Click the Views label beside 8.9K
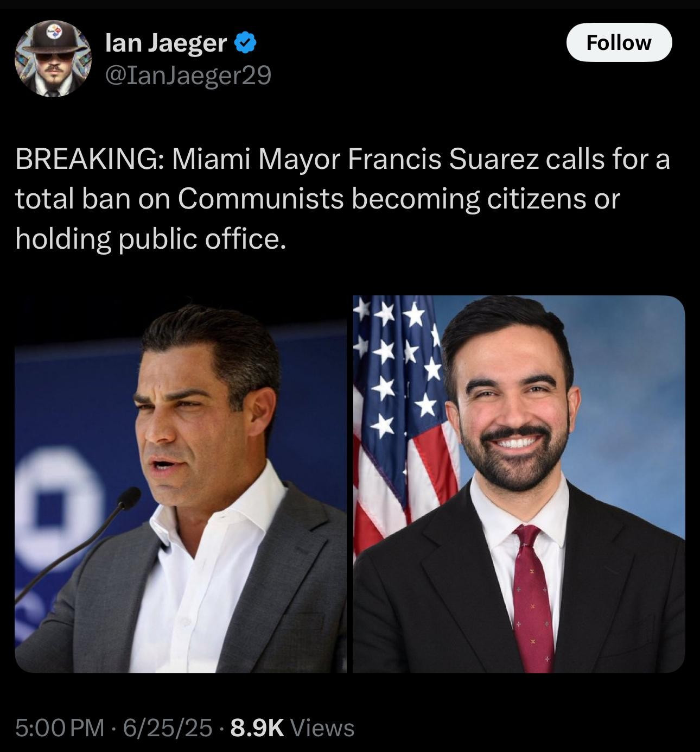Viewport: 700px width, 752px height. pos(322,728)
